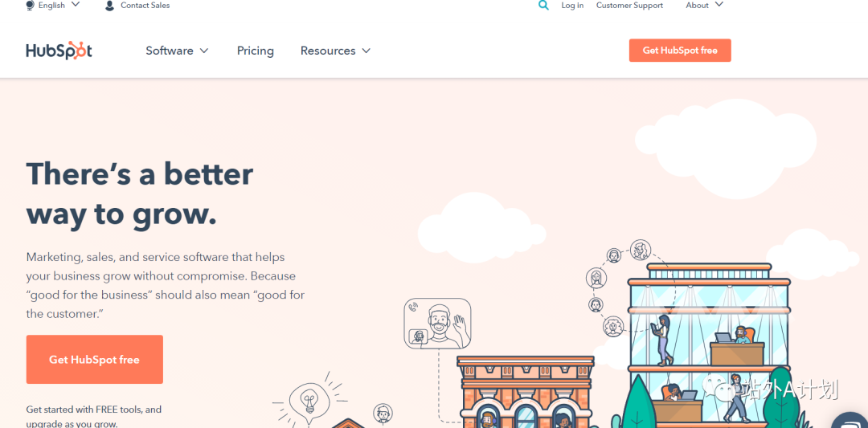Open the chat widget bubble
Image resolution: width=868 pixels, height=428 pixels.
pyautogui.click(x=850, y=422)
